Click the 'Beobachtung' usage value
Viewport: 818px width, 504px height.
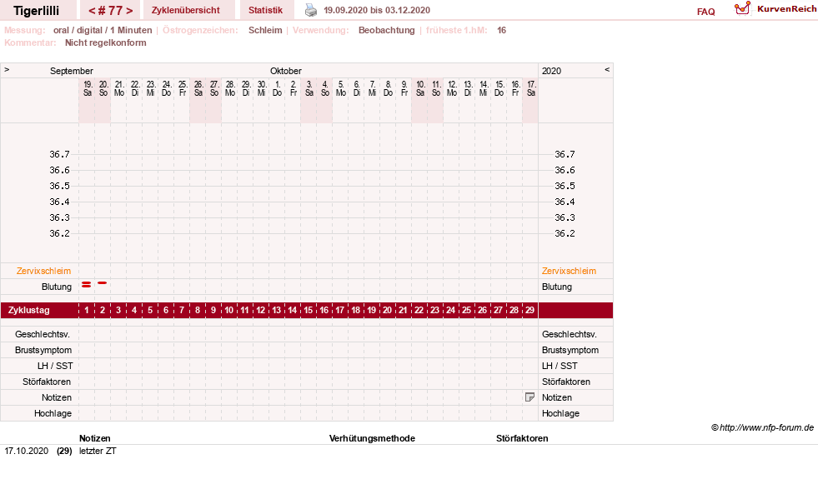point(387,30)
